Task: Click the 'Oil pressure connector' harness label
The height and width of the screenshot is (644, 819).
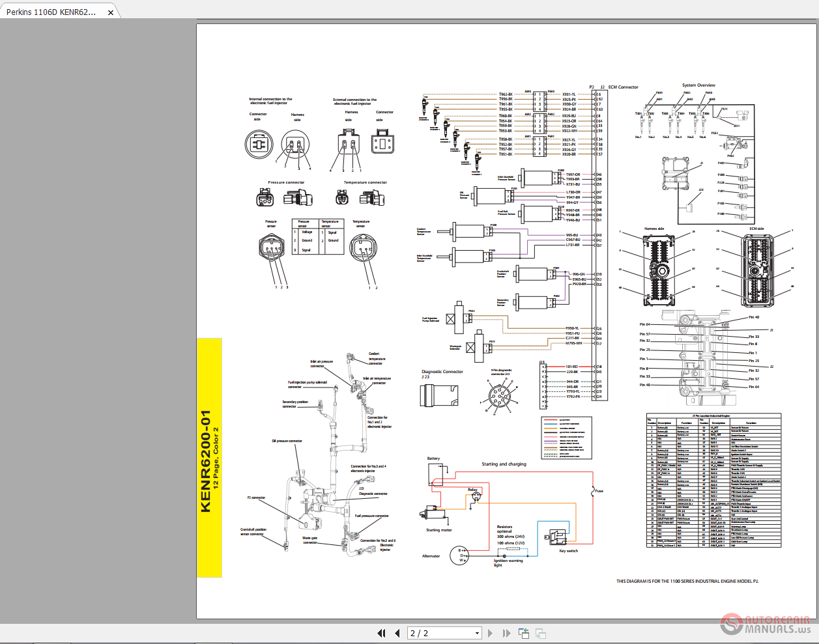Action: point(287,441)
